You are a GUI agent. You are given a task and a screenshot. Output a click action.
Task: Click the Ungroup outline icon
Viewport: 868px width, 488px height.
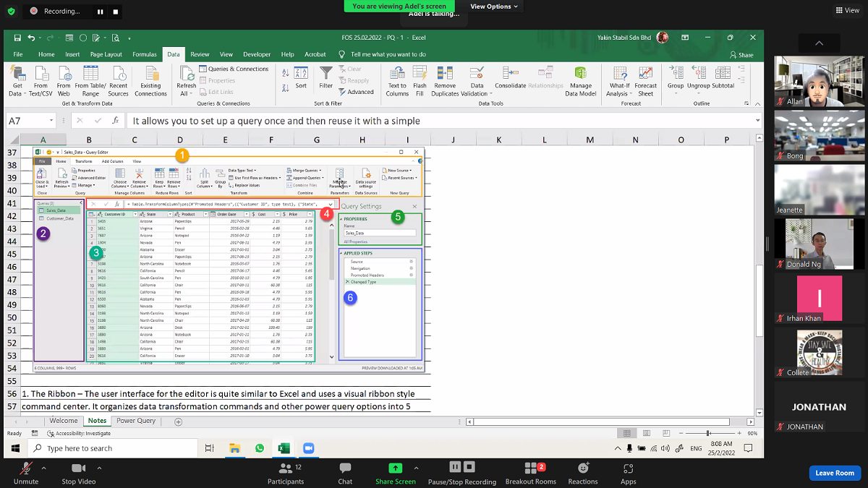click(699, 71)
